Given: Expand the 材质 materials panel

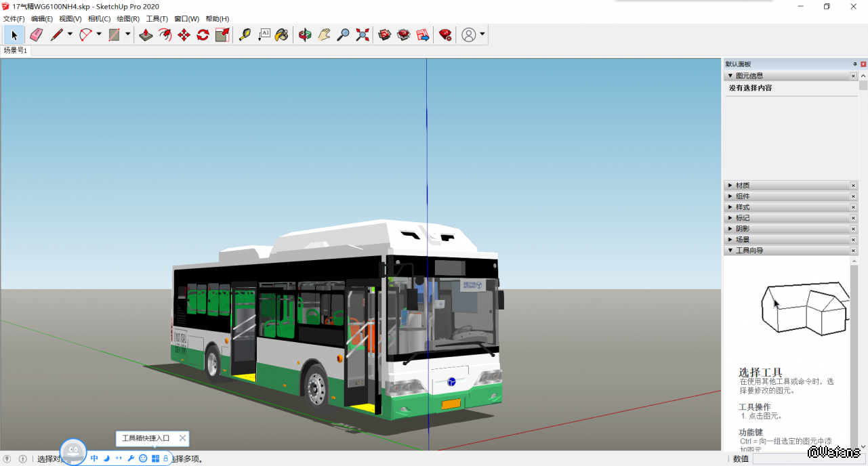Looking at the screenshot, I should point(743,186).
